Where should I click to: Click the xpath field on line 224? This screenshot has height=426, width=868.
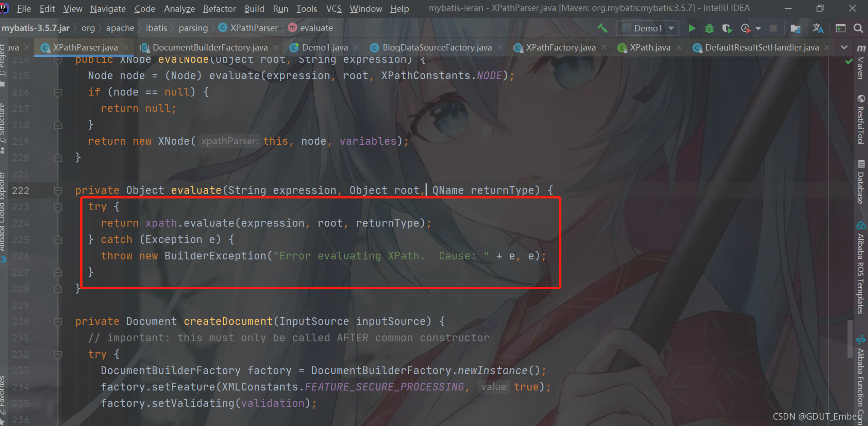pyautogui.click(x=161, y=223)
